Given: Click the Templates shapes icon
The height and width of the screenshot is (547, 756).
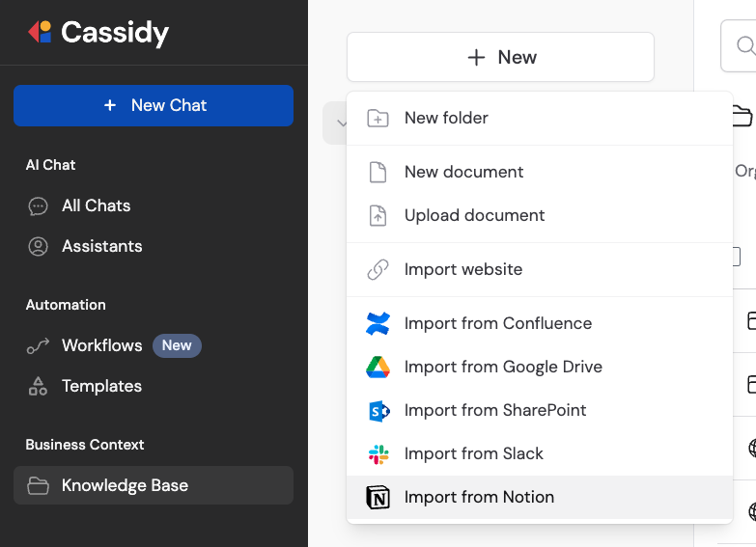Looking at the screenshot, I should click(38, 387).
